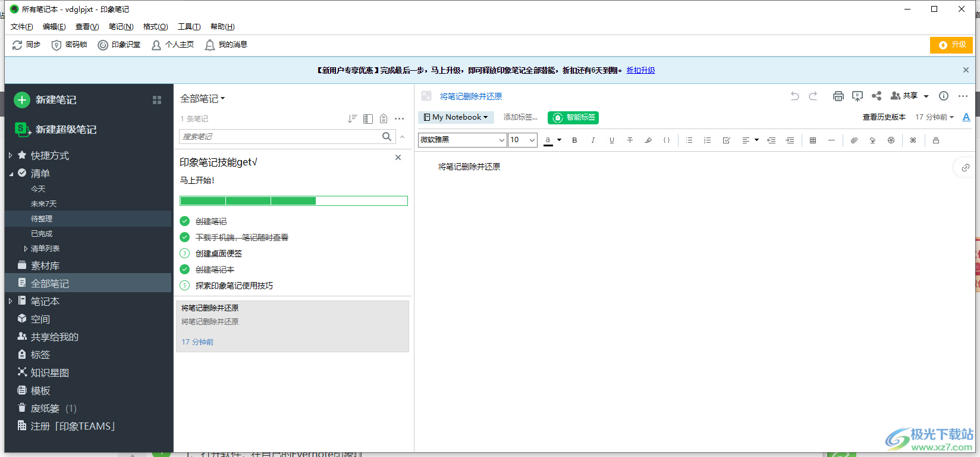Open the 查看(V) menu

point(87,27)
